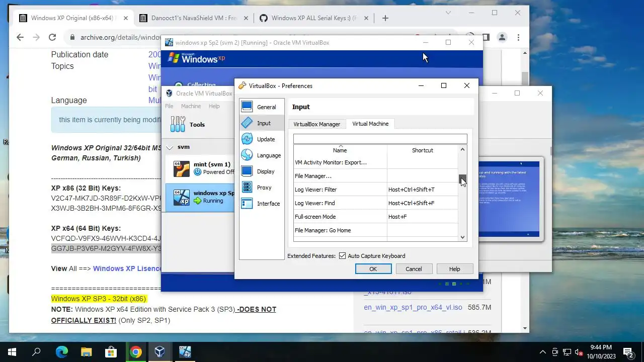Show hidden system tray icons

click(542, 352)
